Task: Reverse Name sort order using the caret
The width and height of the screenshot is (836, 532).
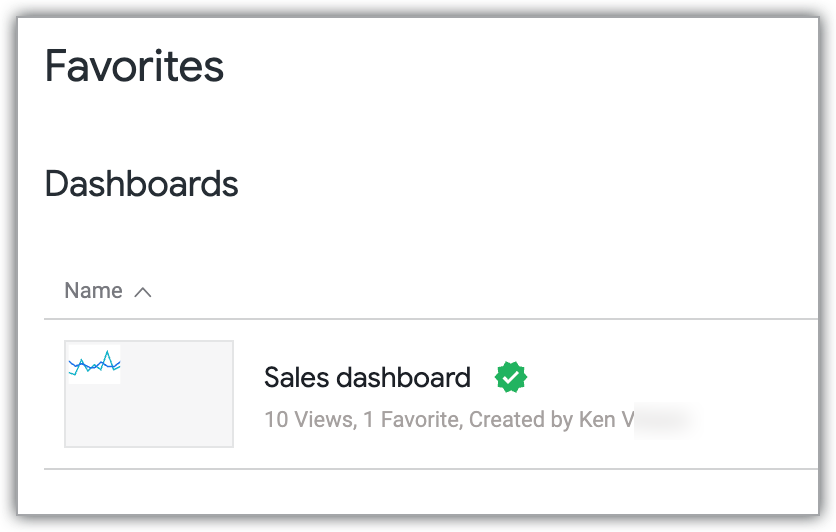Action: tap(143, 292)
